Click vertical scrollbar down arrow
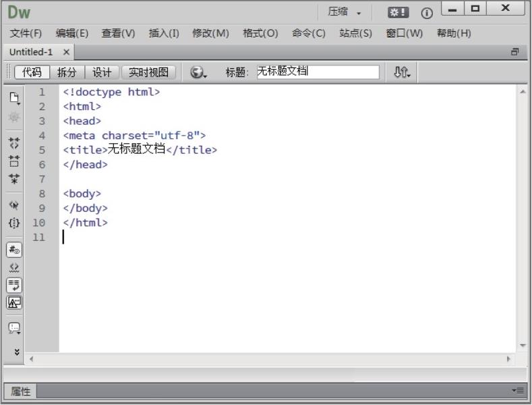This screenshot has height=405, width=532. click(x=523, y=346)
